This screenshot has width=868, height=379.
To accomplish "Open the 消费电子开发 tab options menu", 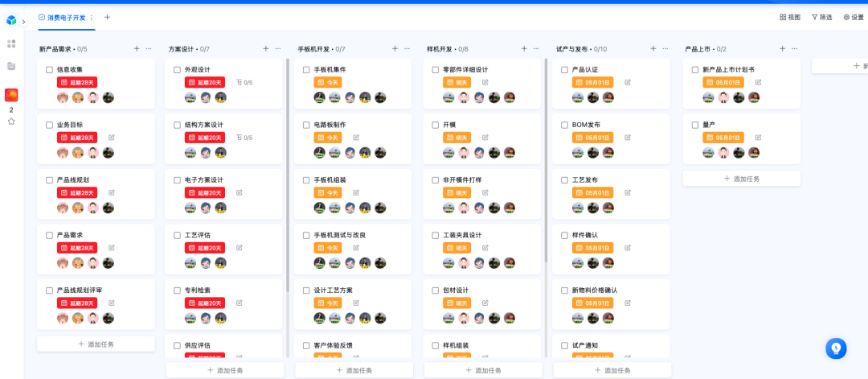I will pos(91,17).
